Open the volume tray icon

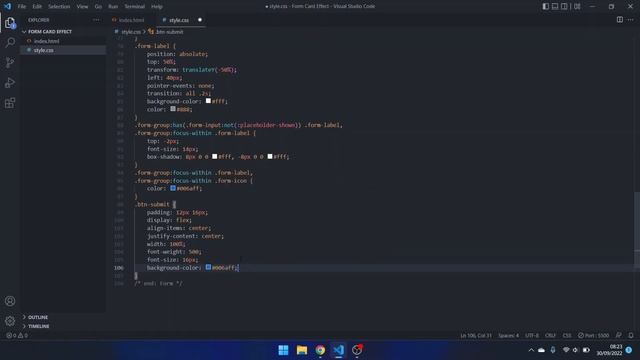[x=576, y=350]
